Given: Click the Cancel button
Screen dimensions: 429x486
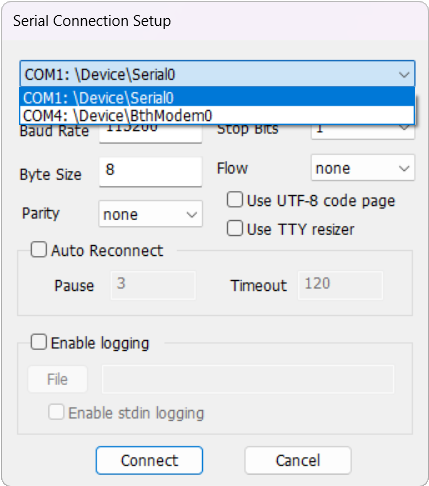Looking at the screenshot, I should coord(298,460).
